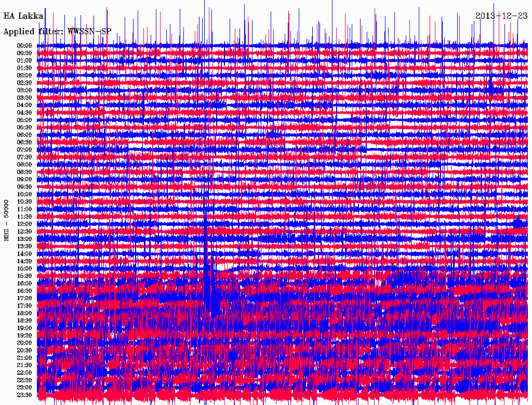Select the 17:00 time label
Screen dimensions: 532x405
click(24, 298)
